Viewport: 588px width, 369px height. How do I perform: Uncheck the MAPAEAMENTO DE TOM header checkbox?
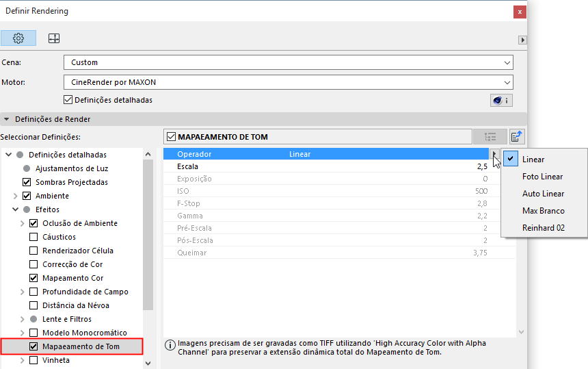(x=172, y=137)
